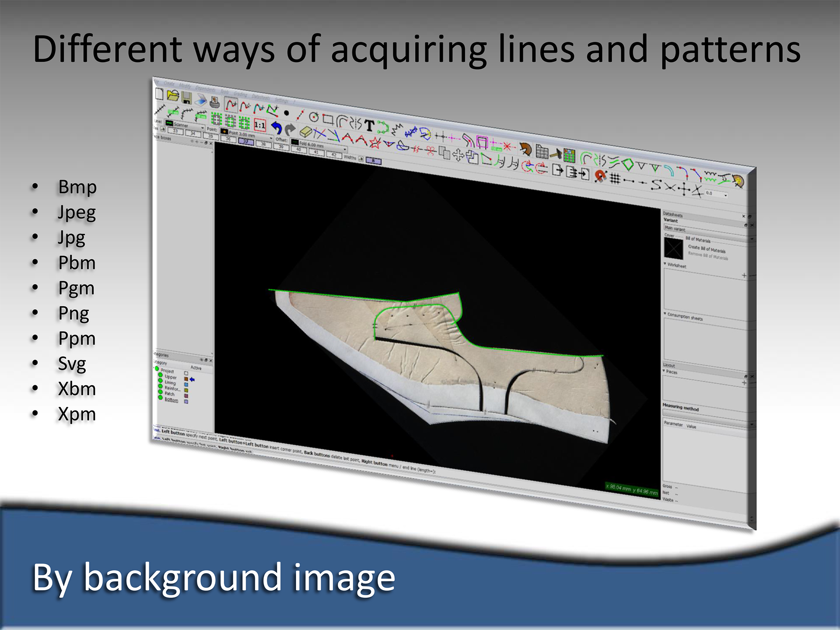Select the four-arrow move tool
This screenshot has width=840, height=630.
(x=458, y=155)
